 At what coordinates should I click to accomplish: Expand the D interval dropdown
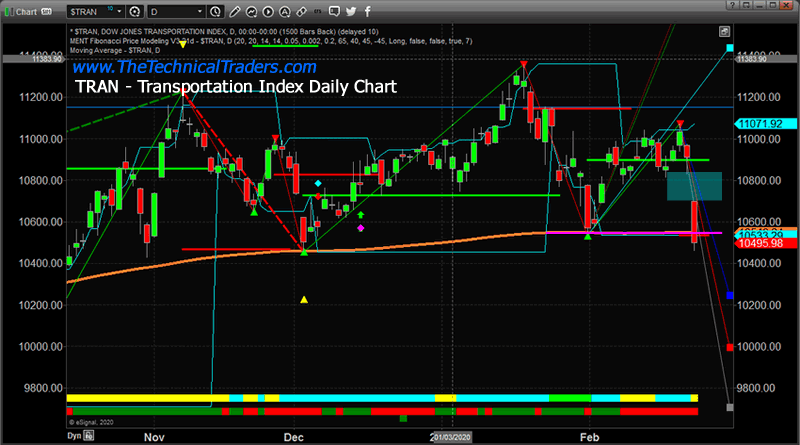click(x=200, y=11)
